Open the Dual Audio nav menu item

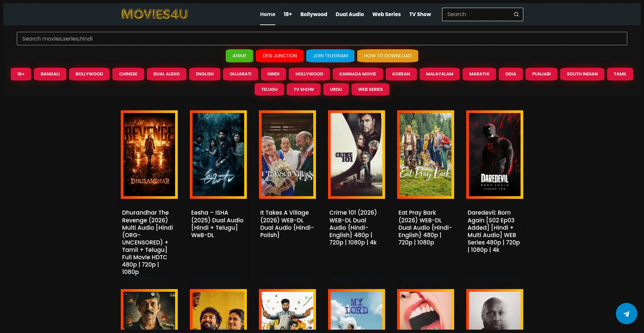click(350, 14)
